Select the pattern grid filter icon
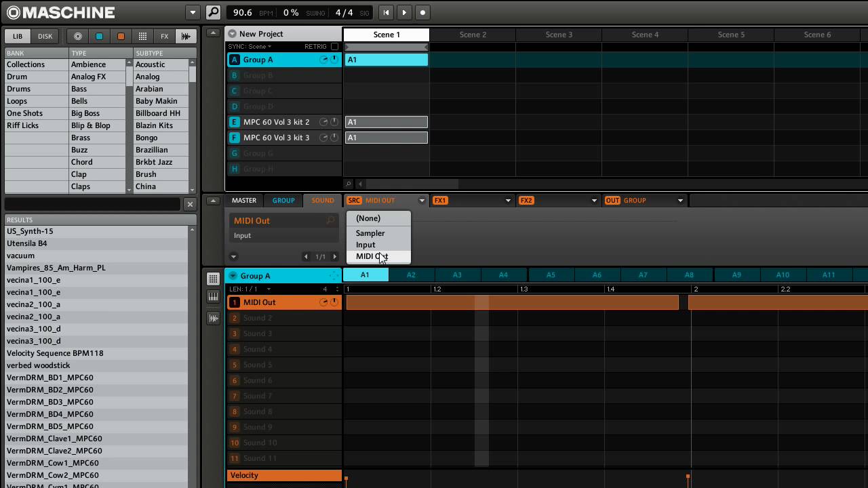The image size is (868, 488). click(x=142, y=36)
